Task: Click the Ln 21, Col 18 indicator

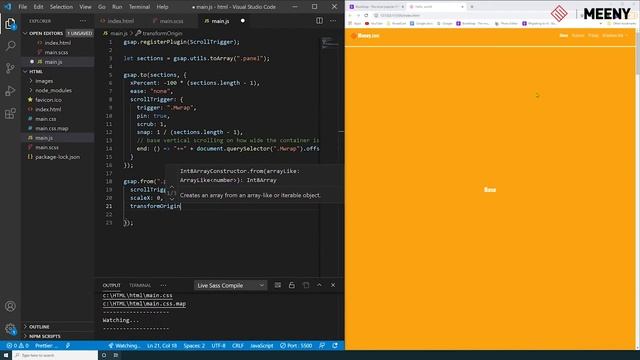Action: (162, 346)
